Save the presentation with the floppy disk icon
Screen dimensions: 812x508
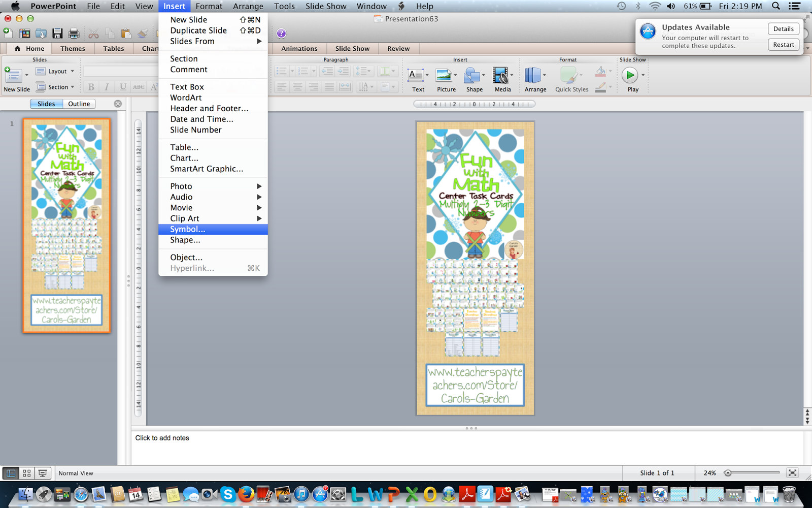tap(57, 34)
